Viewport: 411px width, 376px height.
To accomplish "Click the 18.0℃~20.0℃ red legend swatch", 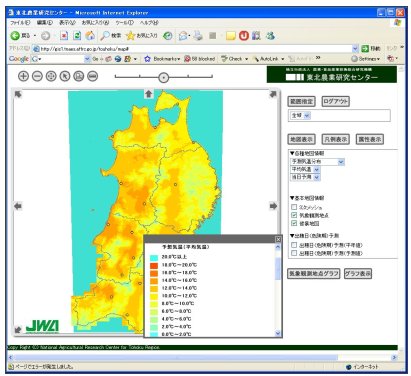I will (154, 265).
